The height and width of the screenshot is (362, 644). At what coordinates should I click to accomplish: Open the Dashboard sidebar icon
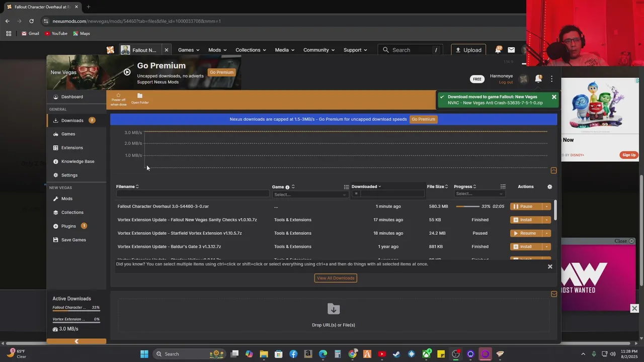56,97
